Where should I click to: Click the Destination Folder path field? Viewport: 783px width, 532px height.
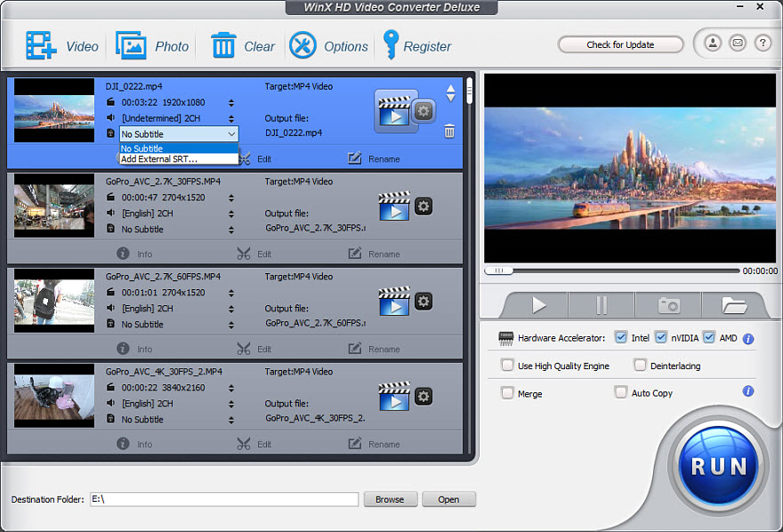224,499
